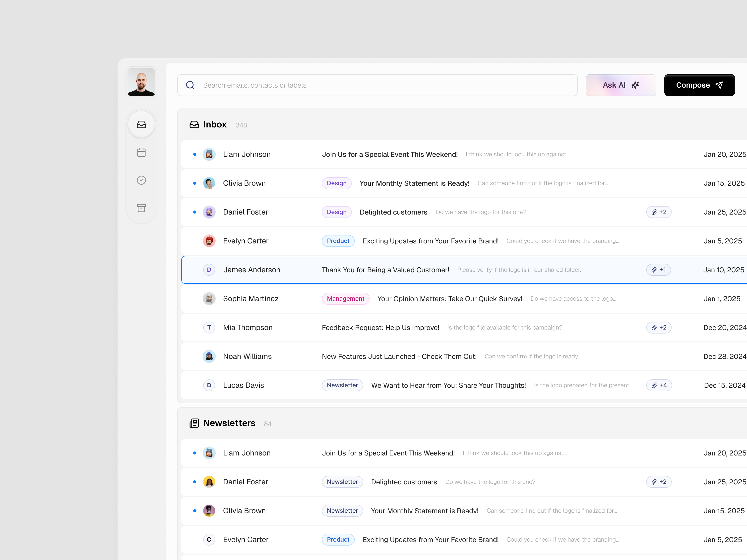This screenshot has height=560, width=747.
Task: Open the Archive icon in the sidebar
Action: (x=141, y=208)
